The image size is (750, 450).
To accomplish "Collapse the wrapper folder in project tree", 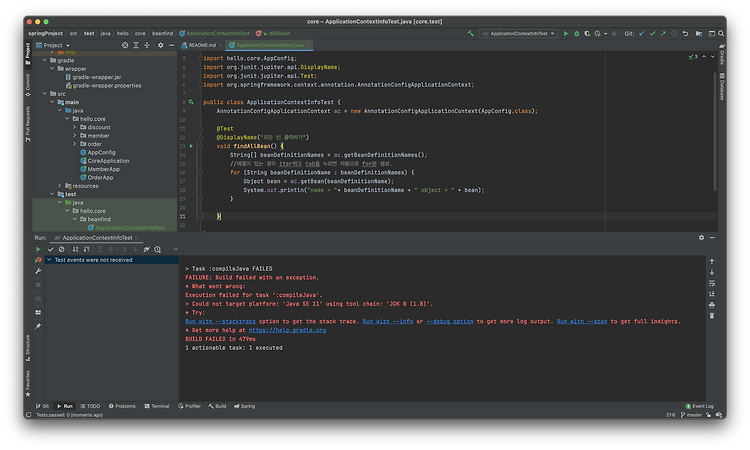I will [x=53, y=69].
